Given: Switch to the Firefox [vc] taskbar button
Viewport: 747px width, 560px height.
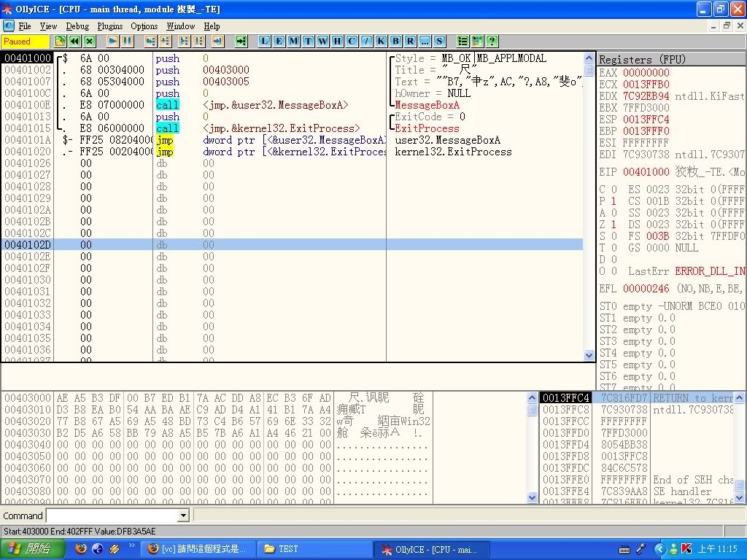Looking at the screenshot, I should [x=198, y=549].
